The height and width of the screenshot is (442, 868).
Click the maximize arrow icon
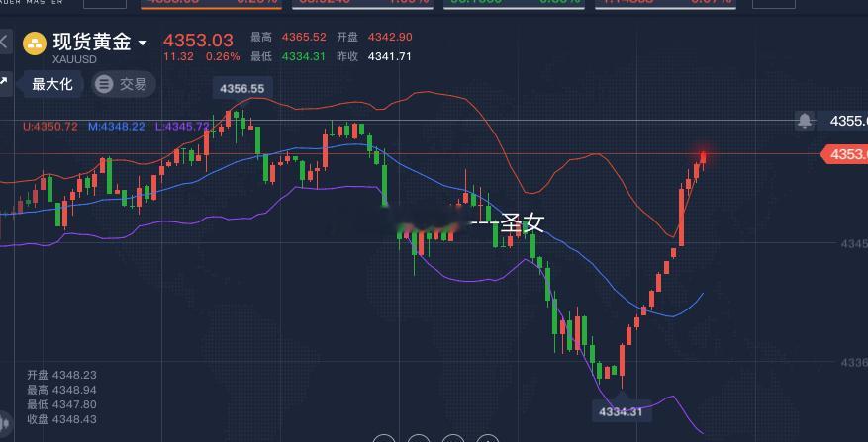[4, 82]
